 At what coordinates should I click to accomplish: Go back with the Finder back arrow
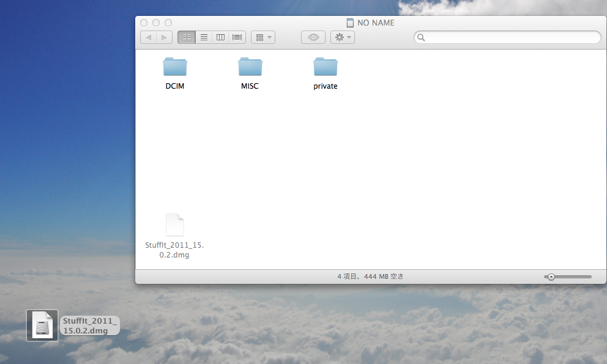[x=148, y=37]
